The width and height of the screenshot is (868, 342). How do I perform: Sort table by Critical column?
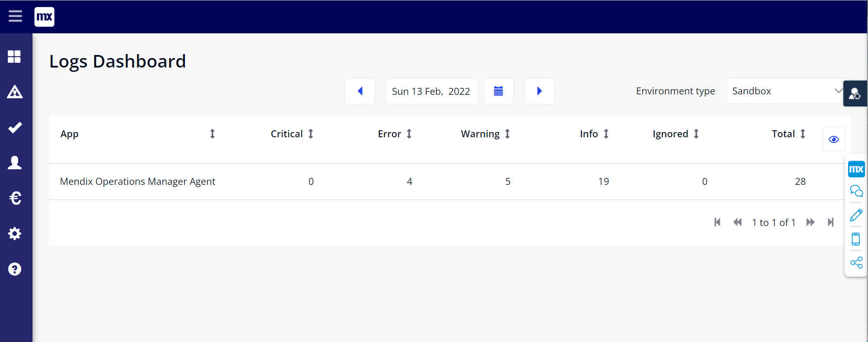click(x=311, y=134)
